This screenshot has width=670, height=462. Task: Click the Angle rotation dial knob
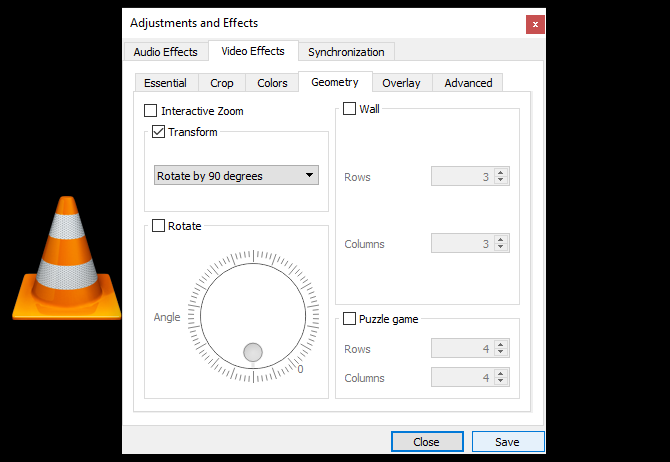pyautogui.click(x=253, y=352)
